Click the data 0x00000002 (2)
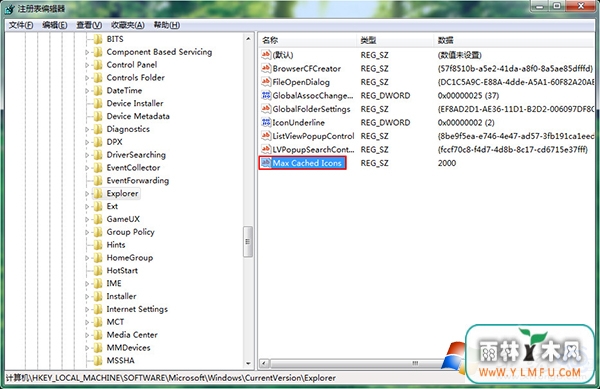This screenshot has height=389, width=600. [466, 123]
